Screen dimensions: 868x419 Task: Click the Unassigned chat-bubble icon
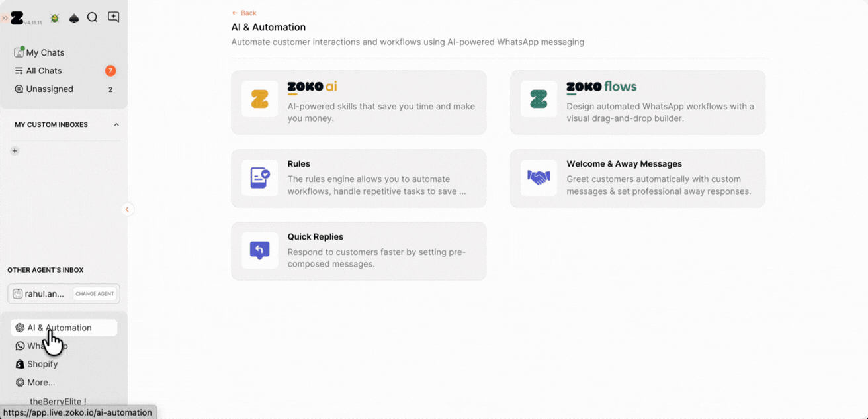click(x=19, y=89)
